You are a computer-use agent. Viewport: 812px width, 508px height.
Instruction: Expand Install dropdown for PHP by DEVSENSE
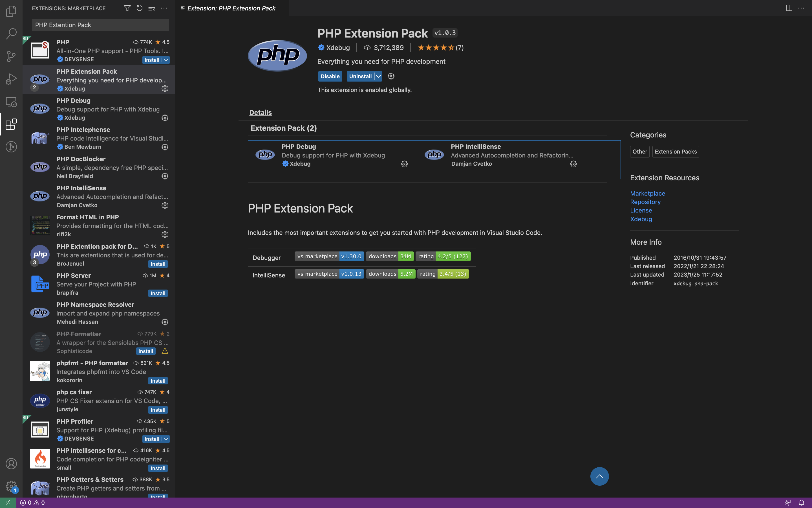[166, 60]
